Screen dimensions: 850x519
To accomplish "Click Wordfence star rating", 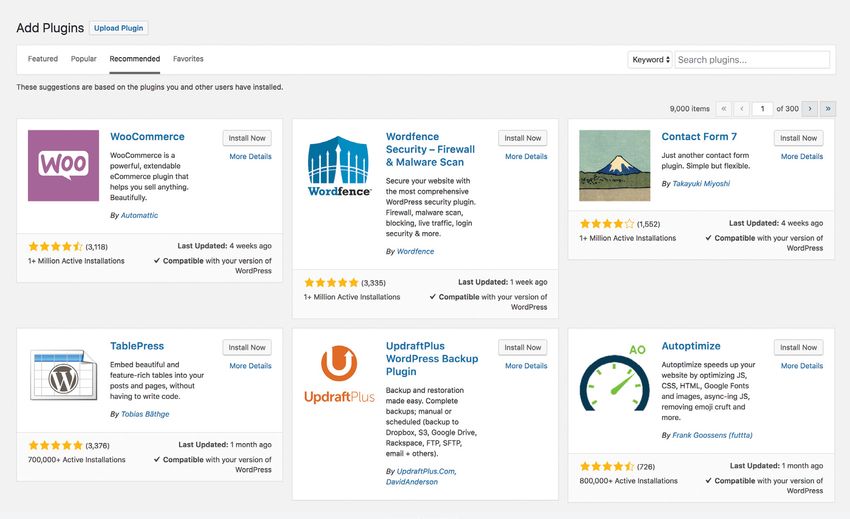I will [331, 283].
